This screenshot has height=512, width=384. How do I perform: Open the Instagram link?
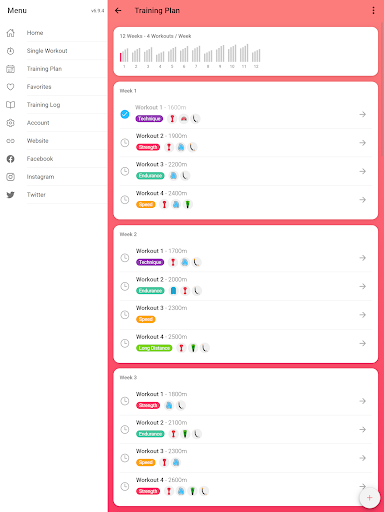54,177
